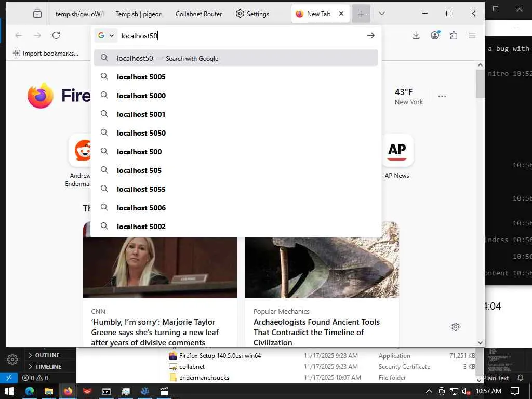The width and height of the screenshot is (532, 399).
Task: Open Microsoft Edge from the taskbar
Action: (x=30, y=391)
